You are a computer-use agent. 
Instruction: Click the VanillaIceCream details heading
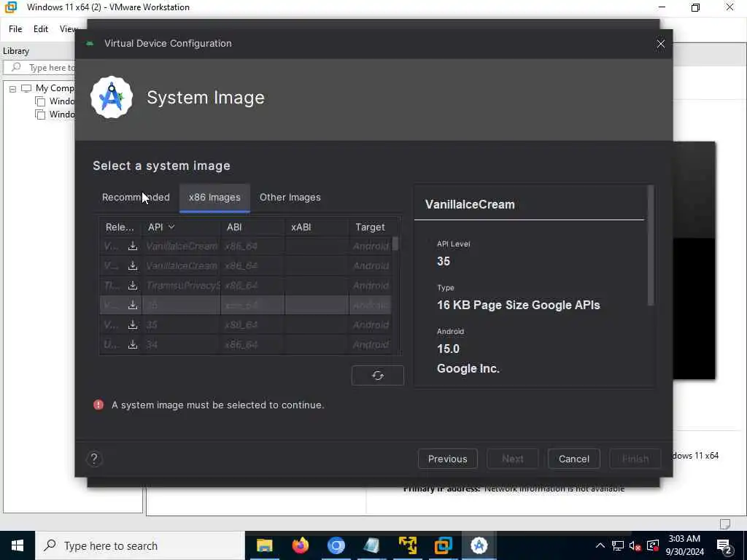(470, 204)
